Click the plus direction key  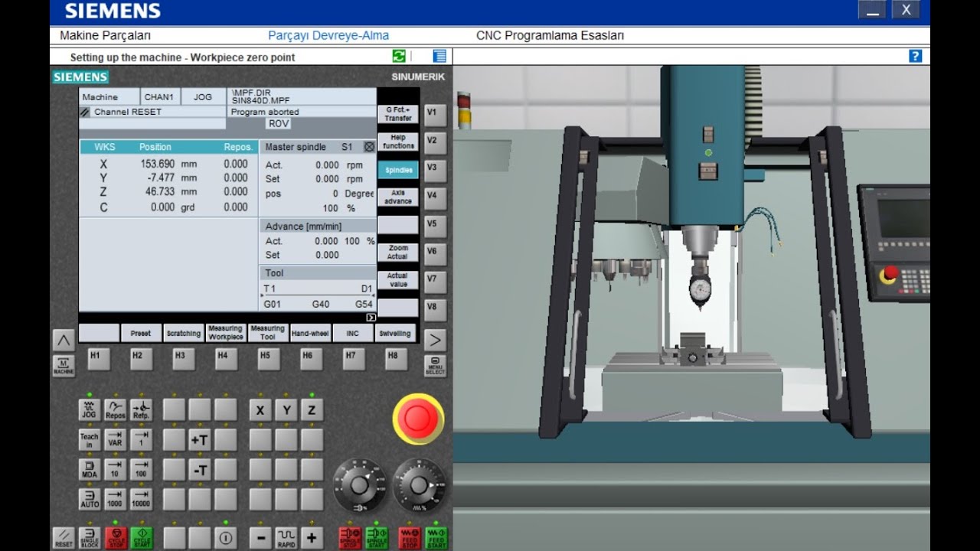point(311,537)
